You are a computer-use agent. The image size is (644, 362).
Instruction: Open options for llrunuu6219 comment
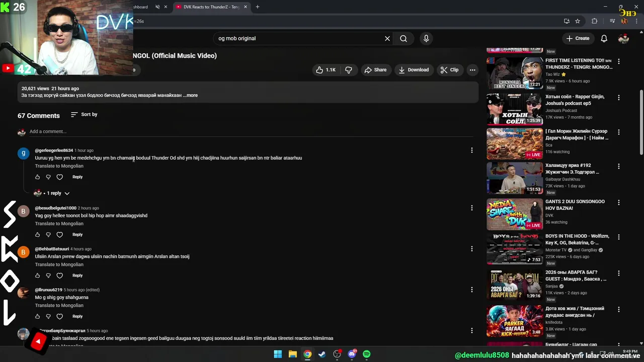(x=471, y=290)
